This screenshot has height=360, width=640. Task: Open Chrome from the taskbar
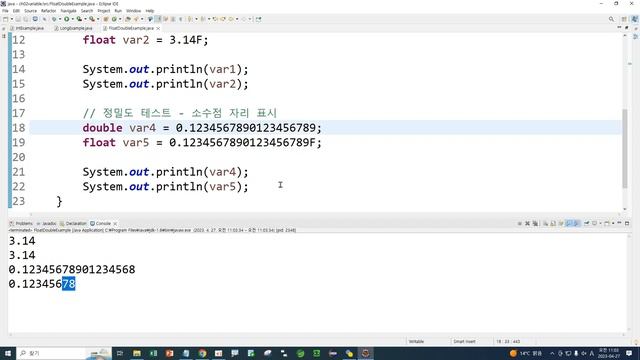point(202,353)
